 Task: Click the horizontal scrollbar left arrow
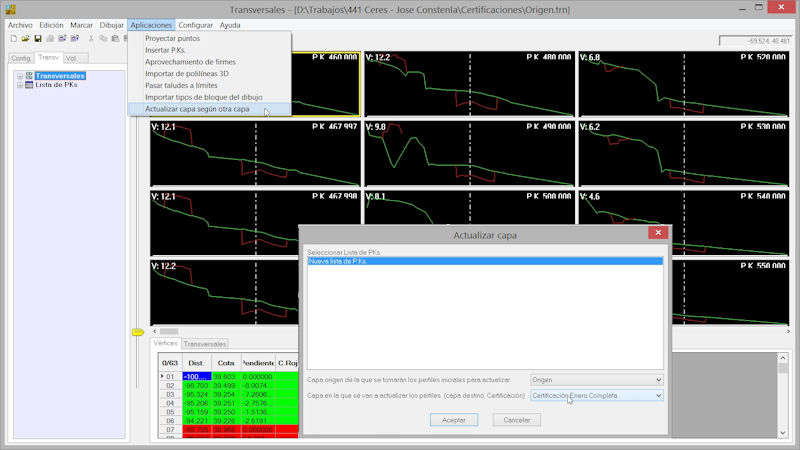[155, 331]
